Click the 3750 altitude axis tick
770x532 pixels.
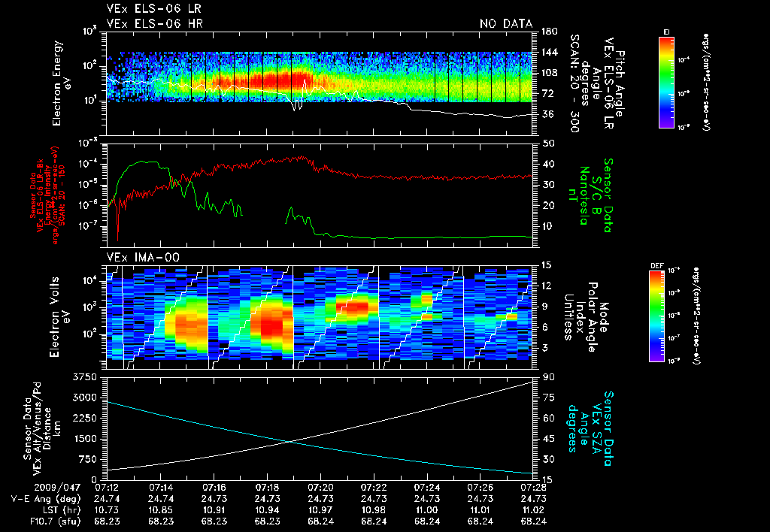click(x=84, y=377)
